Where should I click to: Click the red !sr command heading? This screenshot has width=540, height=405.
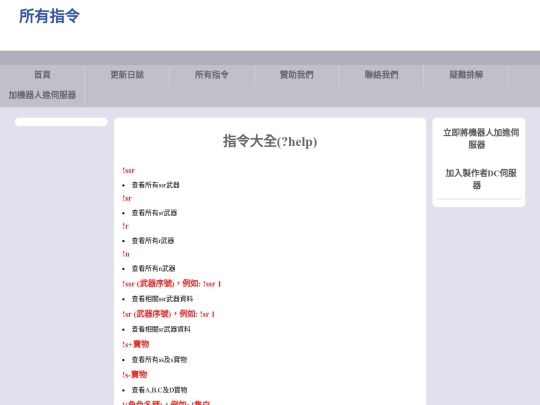pos(127,198)
